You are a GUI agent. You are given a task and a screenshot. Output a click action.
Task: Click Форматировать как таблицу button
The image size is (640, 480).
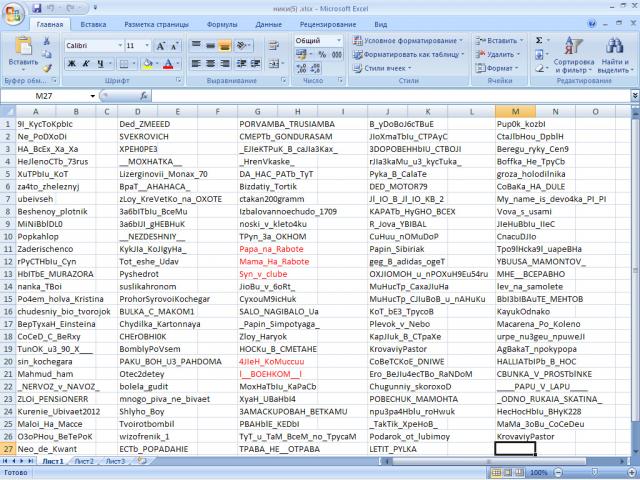tap(410, 55)
